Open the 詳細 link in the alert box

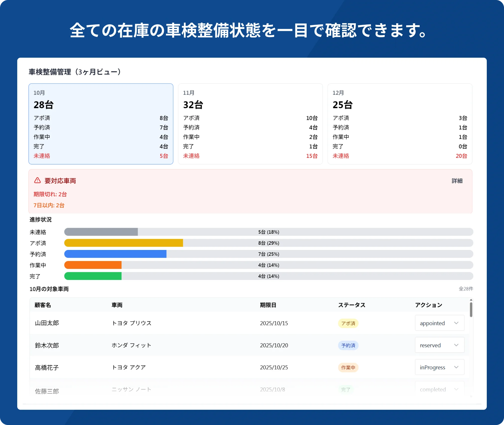coord(457,181)
